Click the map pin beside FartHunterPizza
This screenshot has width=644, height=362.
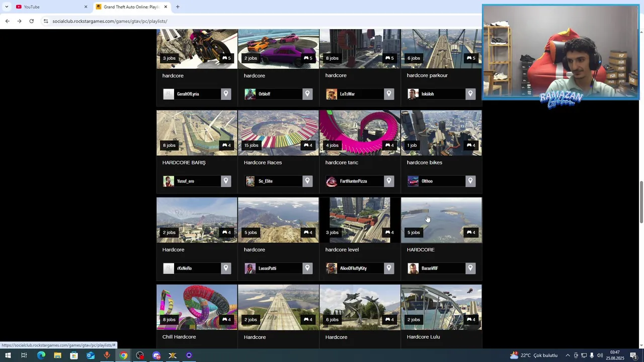(389, 181)
